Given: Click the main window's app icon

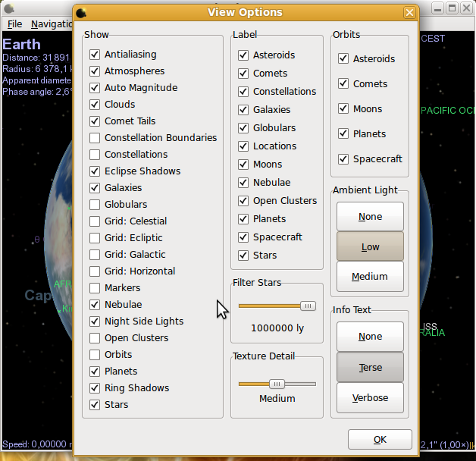Looking at the screenshot, I should pos(9,8).
